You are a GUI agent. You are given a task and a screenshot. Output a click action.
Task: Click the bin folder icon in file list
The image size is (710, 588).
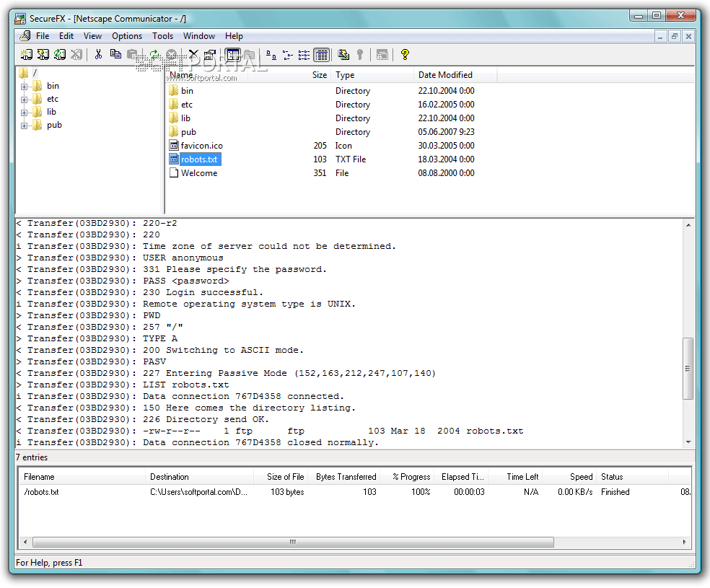point(174,90)
